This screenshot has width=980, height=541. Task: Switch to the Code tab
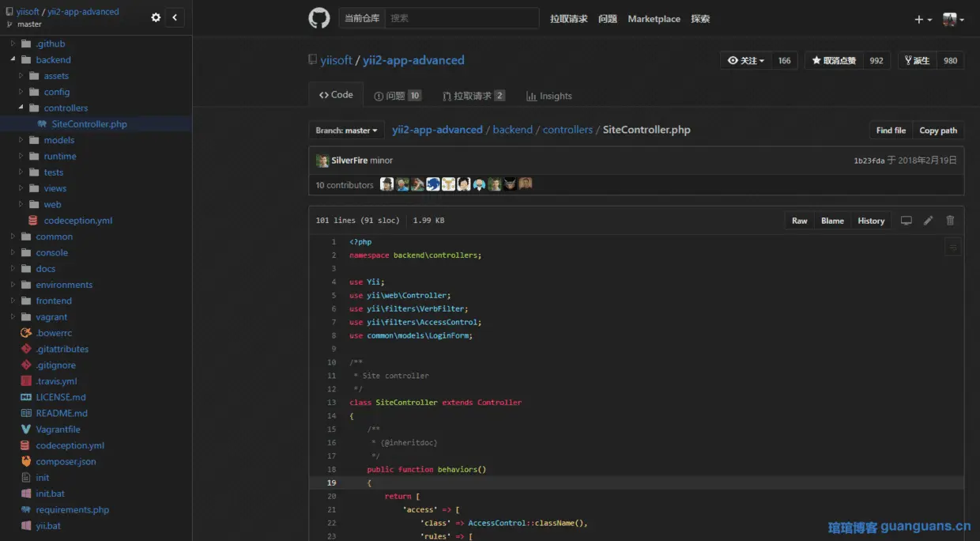[x=336, y=95]
